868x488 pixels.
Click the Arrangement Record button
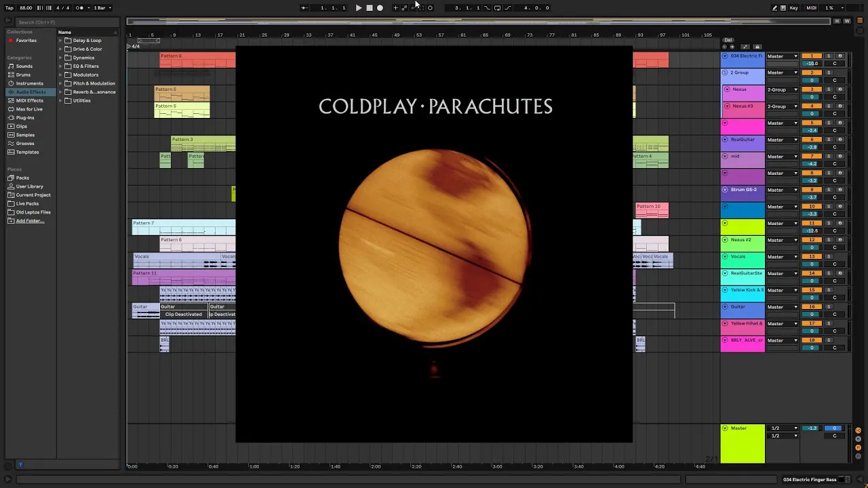pos(380,8)
